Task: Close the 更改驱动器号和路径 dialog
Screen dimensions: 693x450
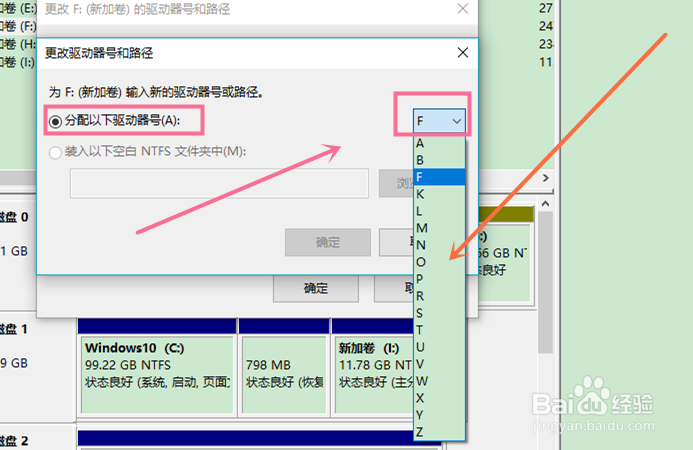Action: click(x=463, y=53)
